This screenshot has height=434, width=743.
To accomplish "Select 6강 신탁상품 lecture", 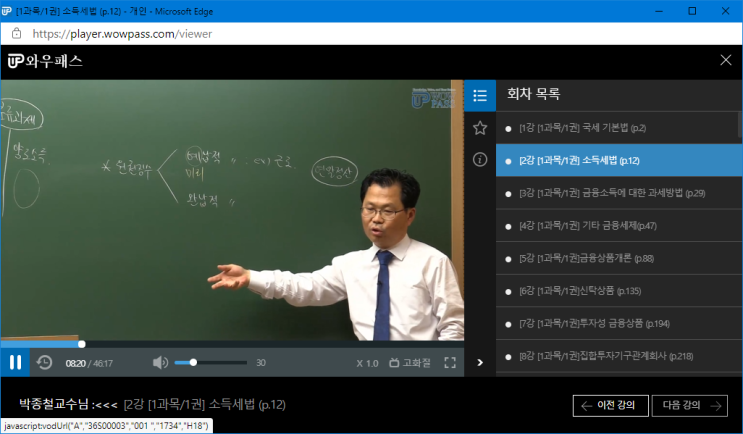I will [619, 291].
